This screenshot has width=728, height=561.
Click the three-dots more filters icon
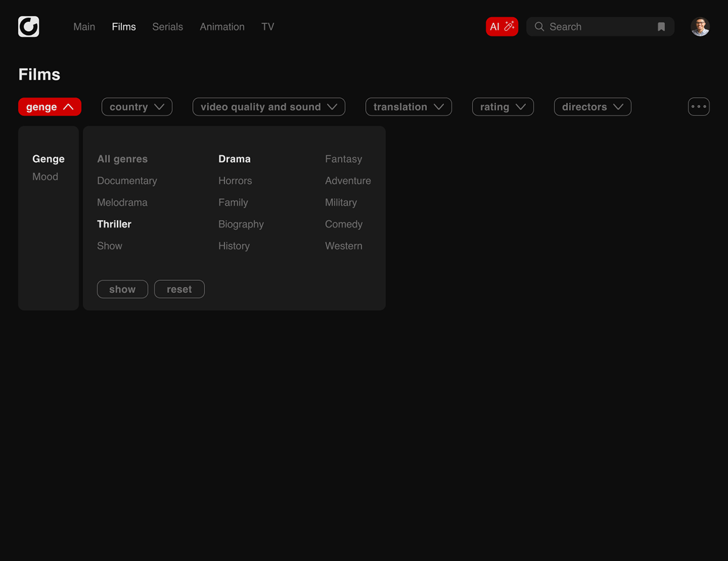(x=698, y=107)
